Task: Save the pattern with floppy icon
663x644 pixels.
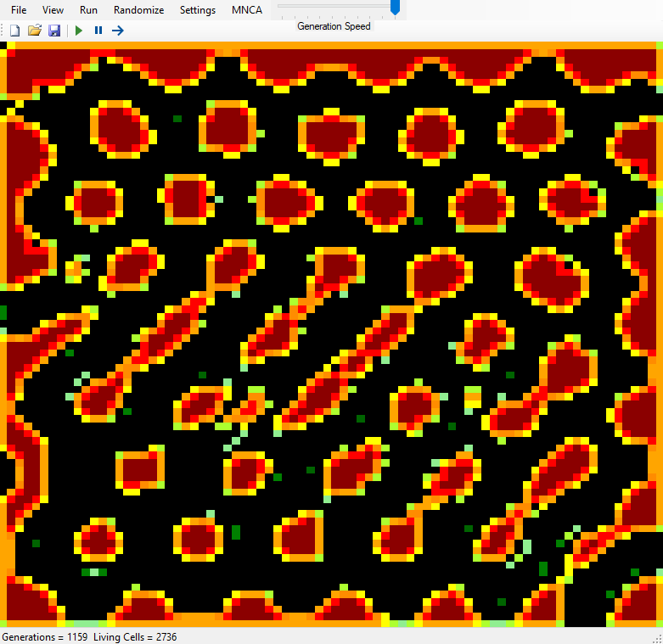Action: click(54, 31)
